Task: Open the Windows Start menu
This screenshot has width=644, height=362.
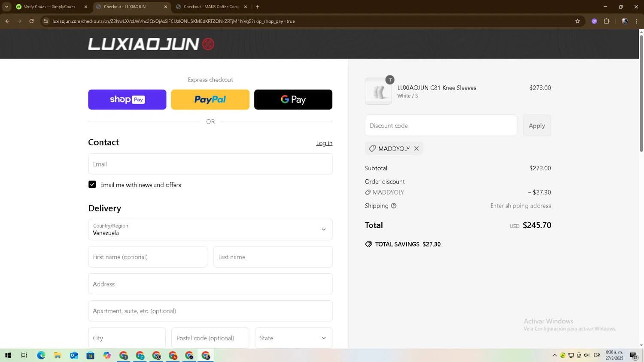Action: 8,355
